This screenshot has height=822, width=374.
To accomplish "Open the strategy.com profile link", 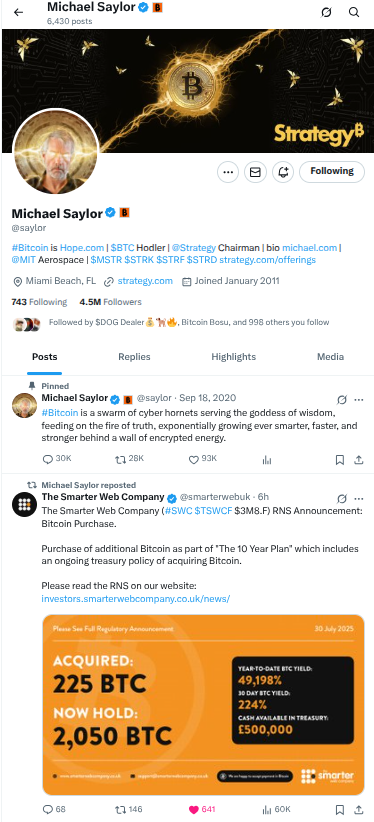I will tap(145, 281).
